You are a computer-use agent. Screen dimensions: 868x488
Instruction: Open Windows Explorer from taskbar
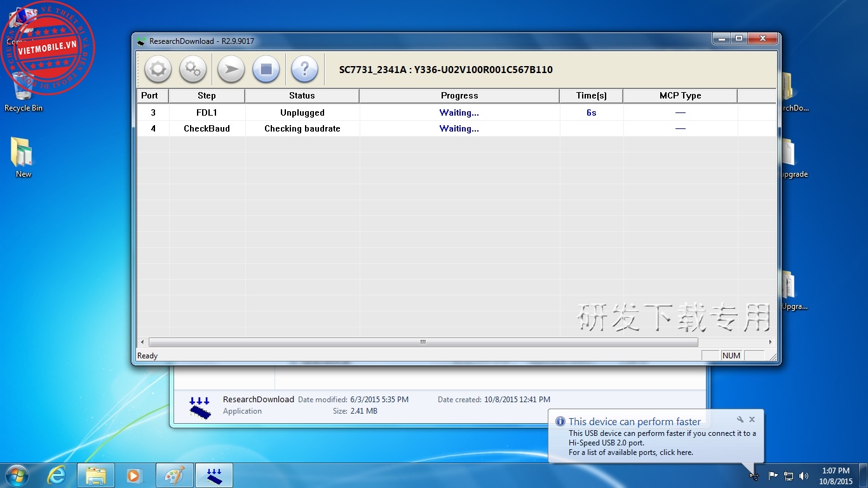tap(96, 475)
